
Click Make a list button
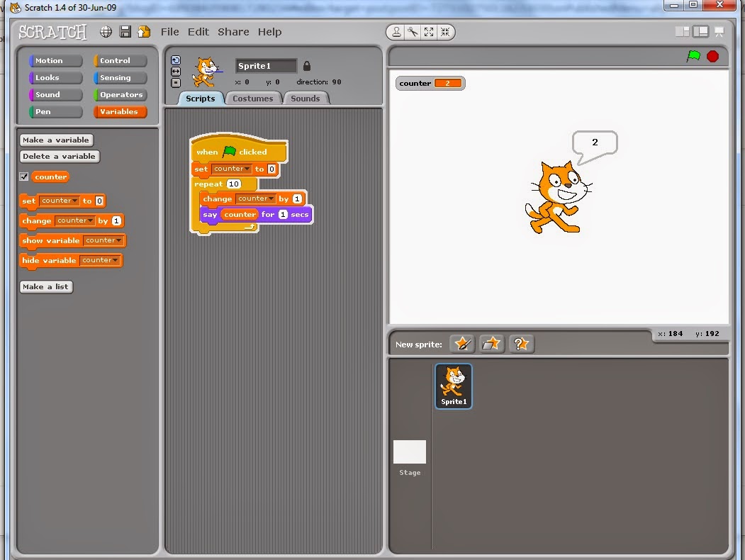point(46,287)
